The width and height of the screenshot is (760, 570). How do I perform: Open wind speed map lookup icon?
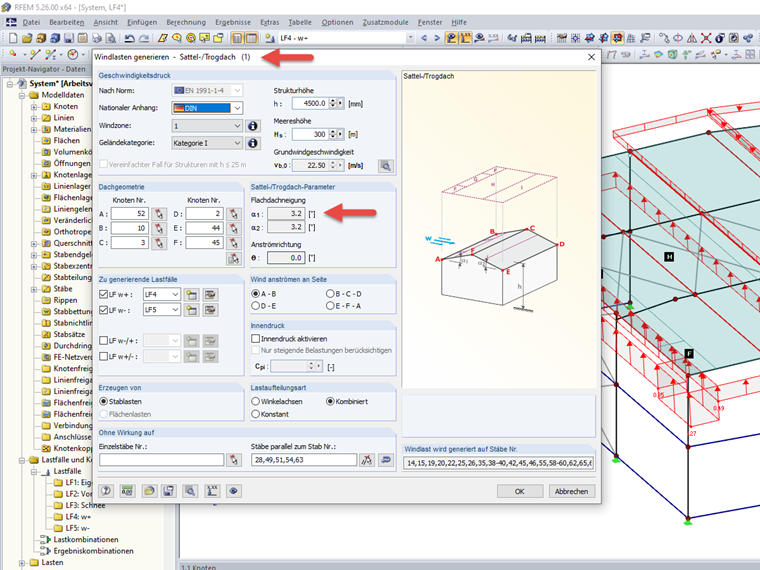coord(386,166)
